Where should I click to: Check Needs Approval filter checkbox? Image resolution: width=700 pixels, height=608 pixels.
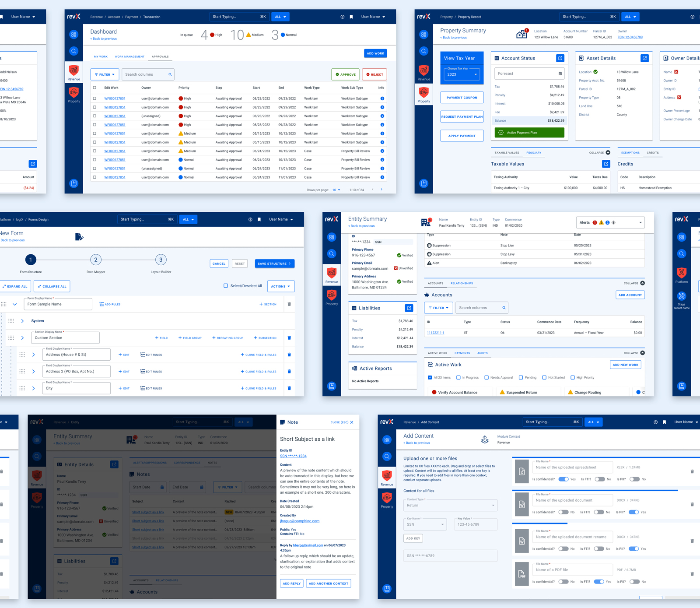pyautogui.click(x=486, y=377)
